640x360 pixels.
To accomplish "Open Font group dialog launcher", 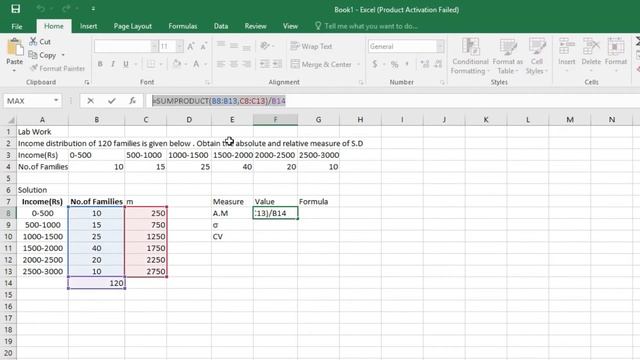I will 207,82.
